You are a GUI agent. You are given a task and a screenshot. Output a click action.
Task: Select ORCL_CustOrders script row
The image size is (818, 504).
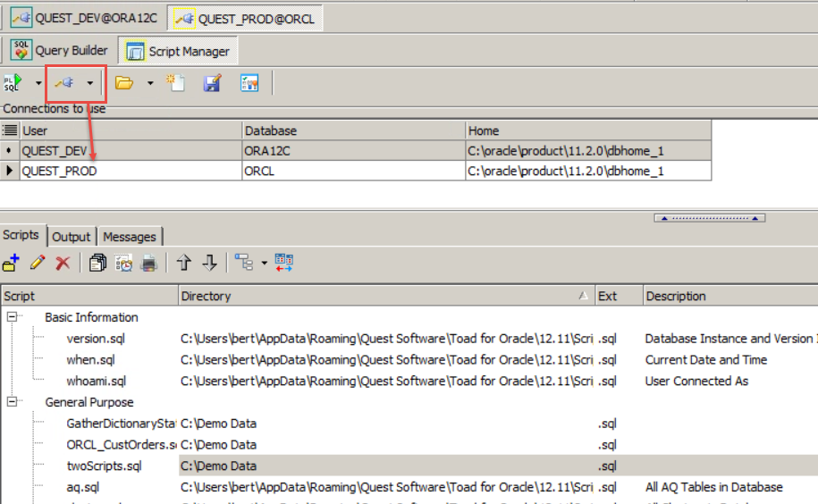tap(121, 445)
